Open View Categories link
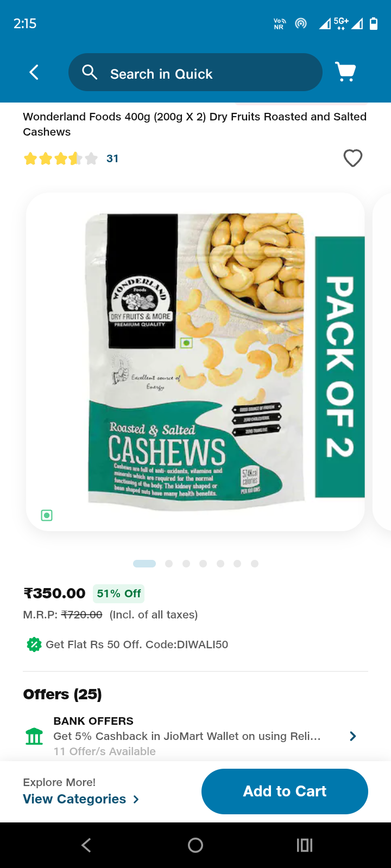The height and width of the screenshot is (868, 391). pos(81,799)
